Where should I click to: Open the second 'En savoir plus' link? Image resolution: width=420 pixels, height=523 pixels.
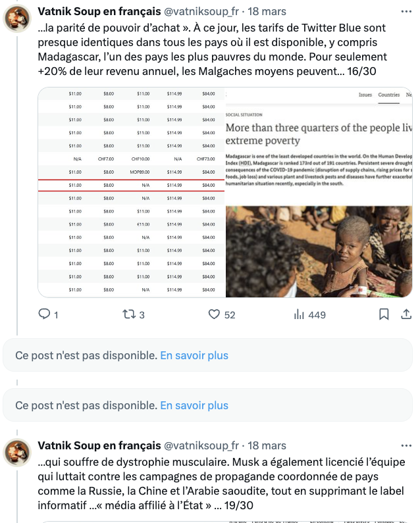(194, 405)
